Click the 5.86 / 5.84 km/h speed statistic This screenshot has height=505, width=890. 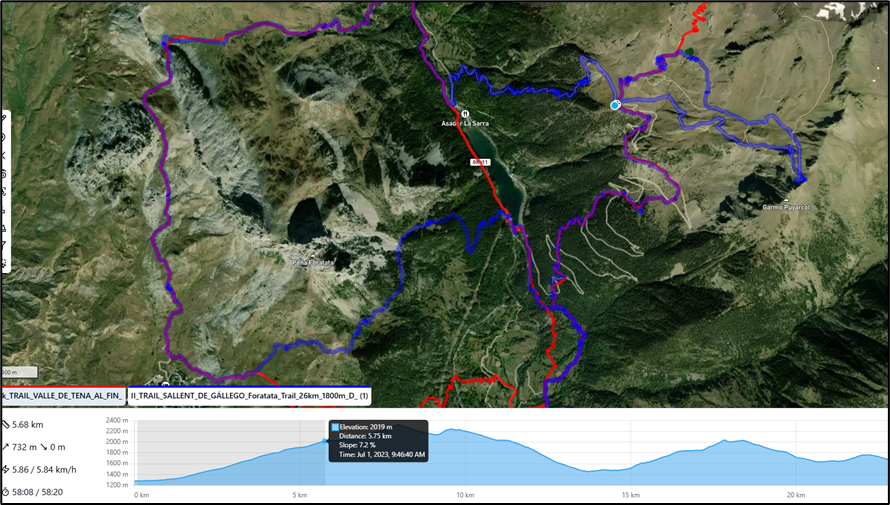(x=46, y=469)
